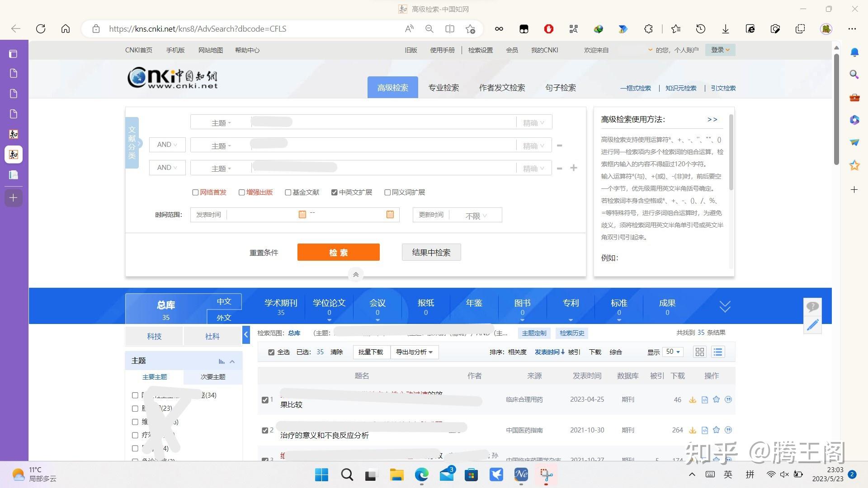Switch to 作者发文检索 tab
This screenshot has height=488, width=868.
click(x=502, y=88)
